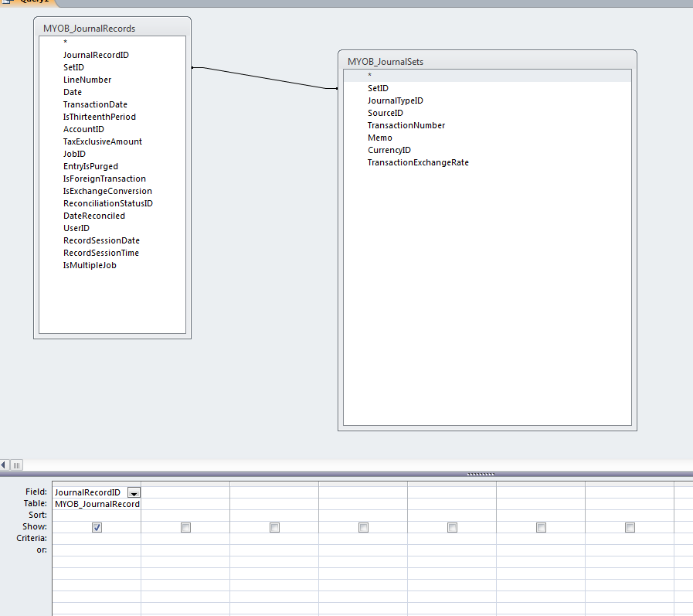Image resolution: width=693 pixels, height=616 pixels.
Task: Select the IsMultipleJob field
Action: click(x=112, y=265)
